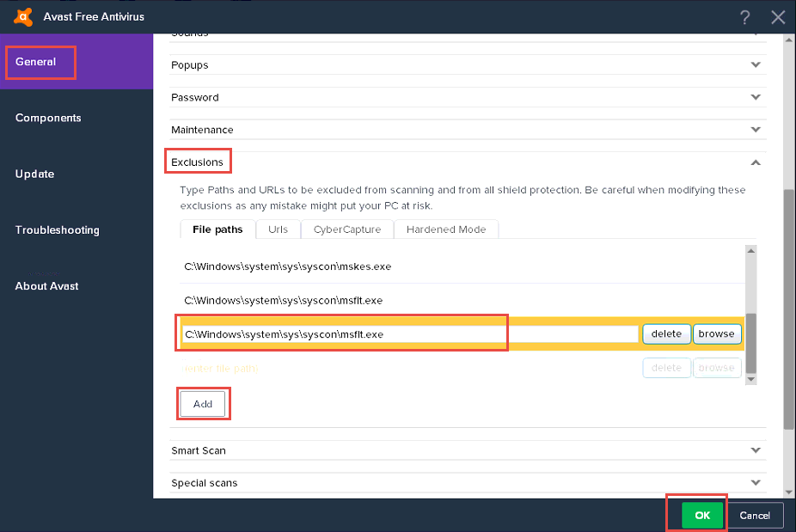Select the Hardened Mode tab
796x532 pixels.
[446, 229]
